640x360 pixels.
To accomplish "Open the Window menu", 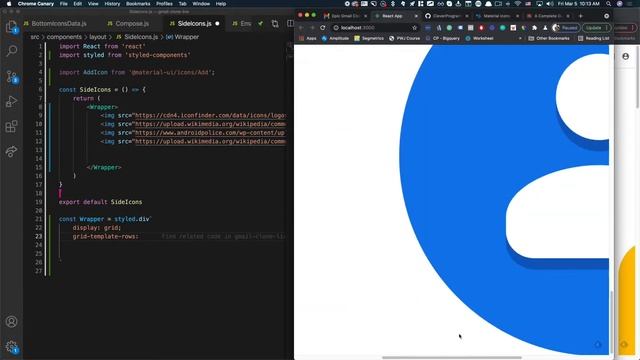I will coord(201,4).
